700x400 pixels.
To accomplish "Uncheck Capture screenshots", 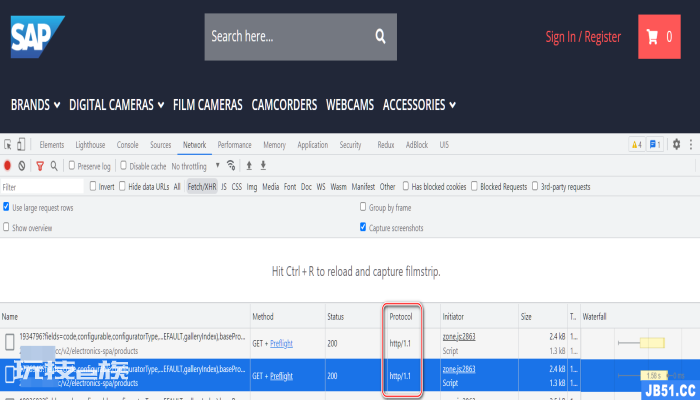I will (x=363, y=227).
